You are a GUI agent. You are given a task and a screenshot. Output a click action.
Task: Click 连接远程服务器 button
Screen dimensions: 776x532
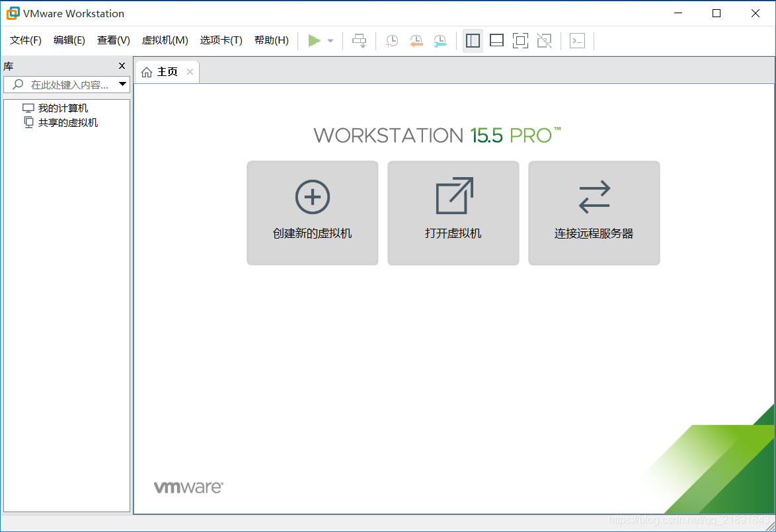point(594,213)
